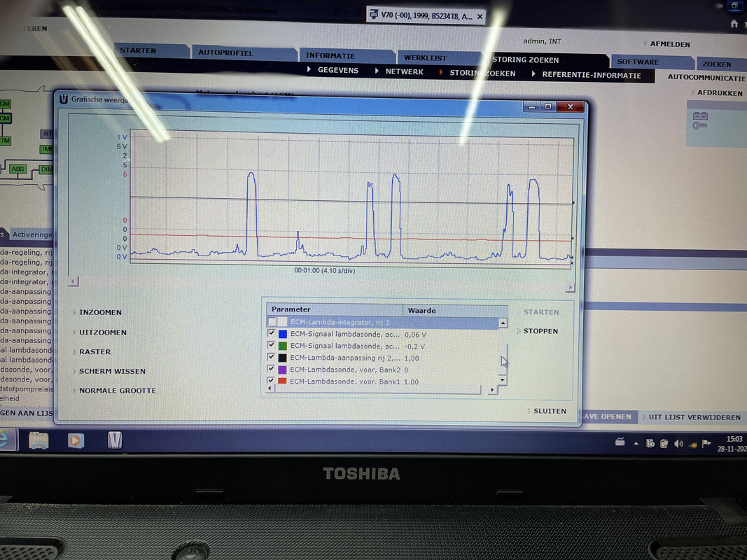The width and height of the screenshot is (747, 560).
Task: Uncheck ECM-Lambda-aanpassing rij 2 checkbox
Action: (272, 357)
